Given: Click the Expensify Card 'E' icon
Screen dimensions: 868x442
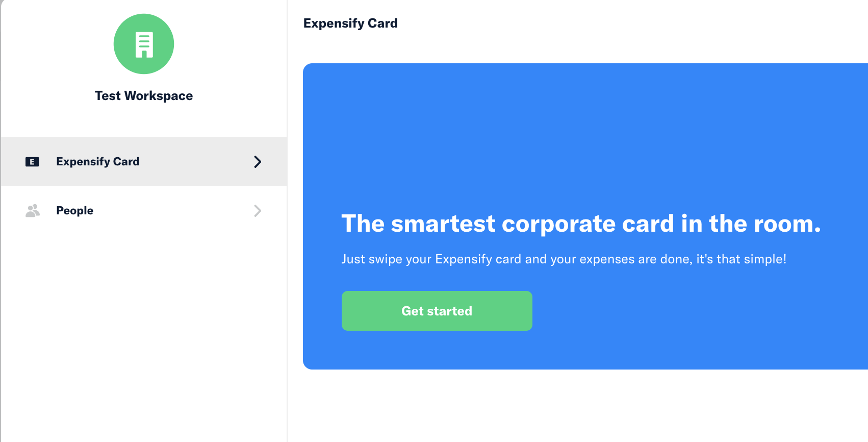Looking at the screenshot, I should tap(32, 162).
